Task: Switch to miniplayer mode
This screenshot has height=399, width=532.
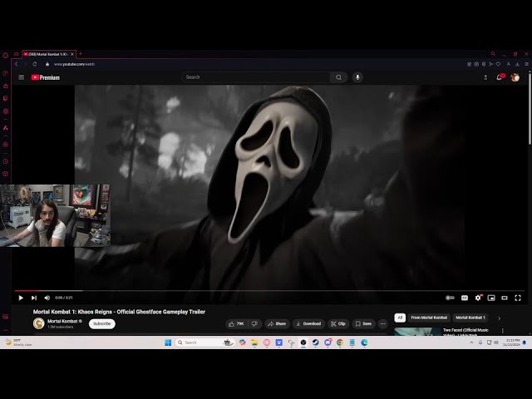Action: tap(491, 298)
